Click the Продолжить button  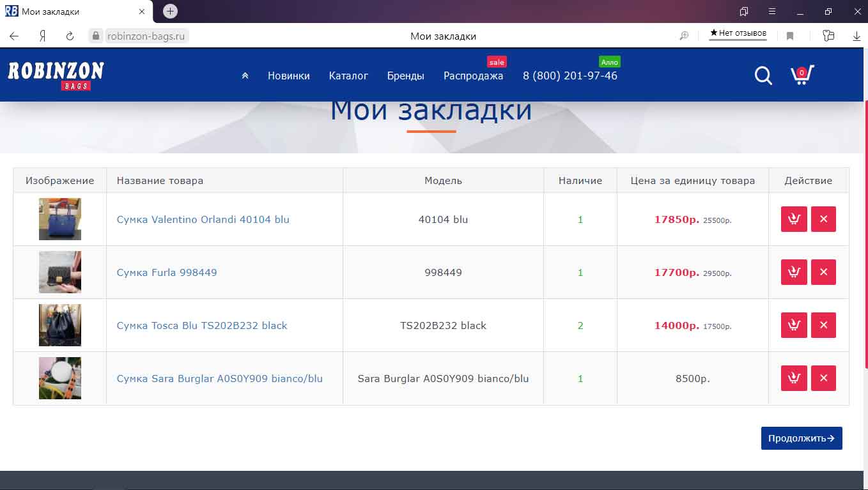(x=802, y=438)
